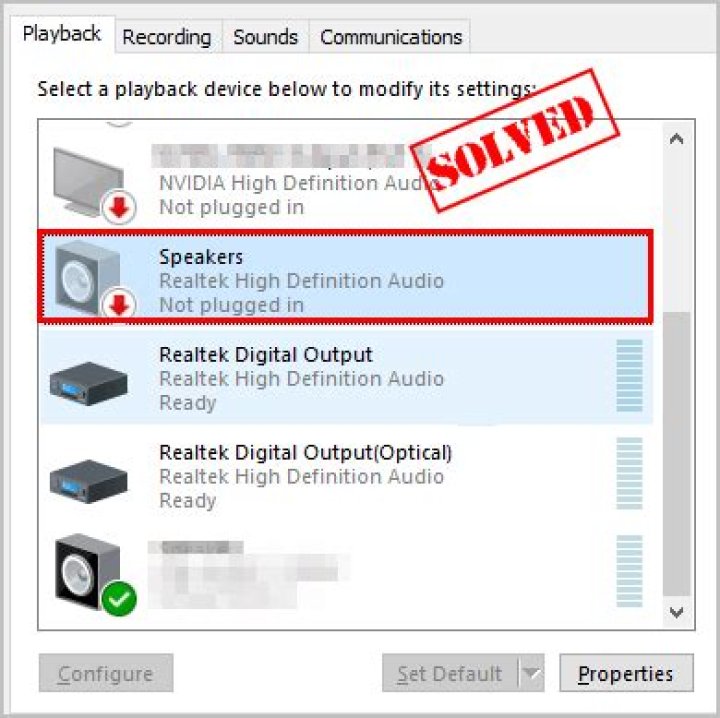Click the Realtek Digital Output(Optical) device icon
The width and height of the screenshot is (720, 718).
88,481
